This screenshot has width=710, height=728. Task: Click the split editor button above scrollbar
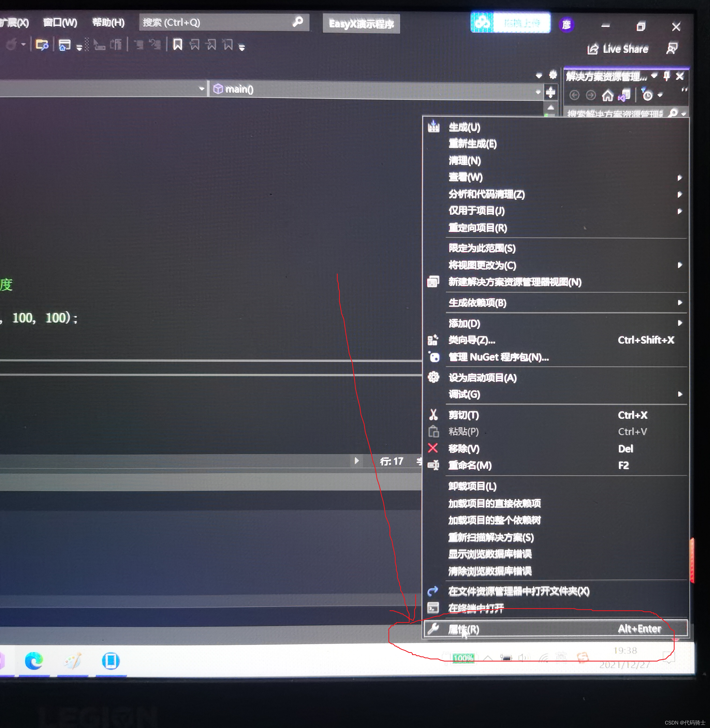click(x=551, y=92)
